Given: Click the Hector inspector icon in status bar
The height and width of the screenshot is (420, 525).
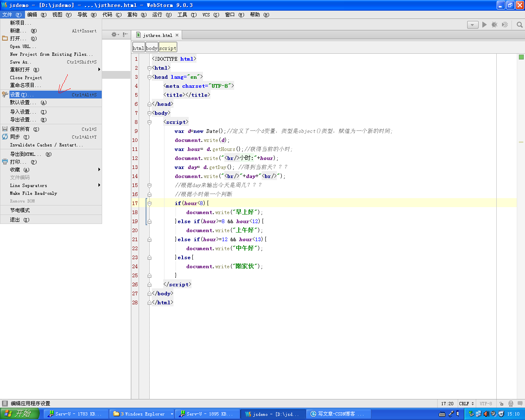Looking at the screenshot, I should pos(511,404).
